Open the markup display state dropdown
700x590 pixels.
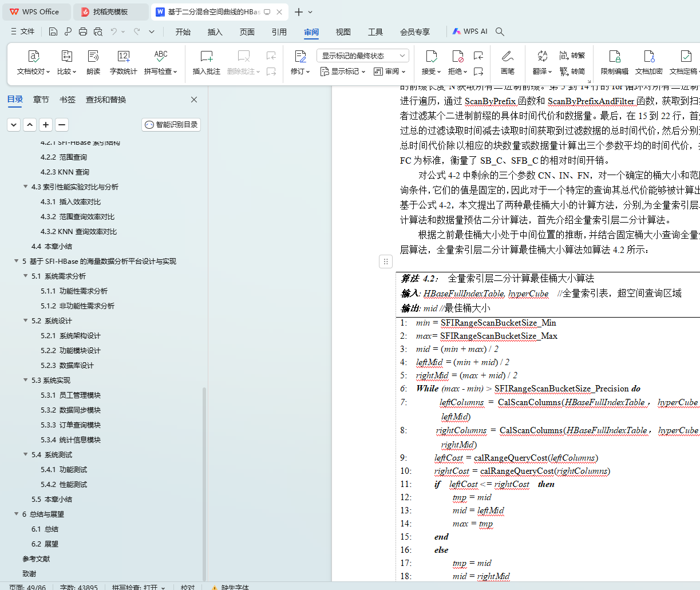click(x=363, y=56)
